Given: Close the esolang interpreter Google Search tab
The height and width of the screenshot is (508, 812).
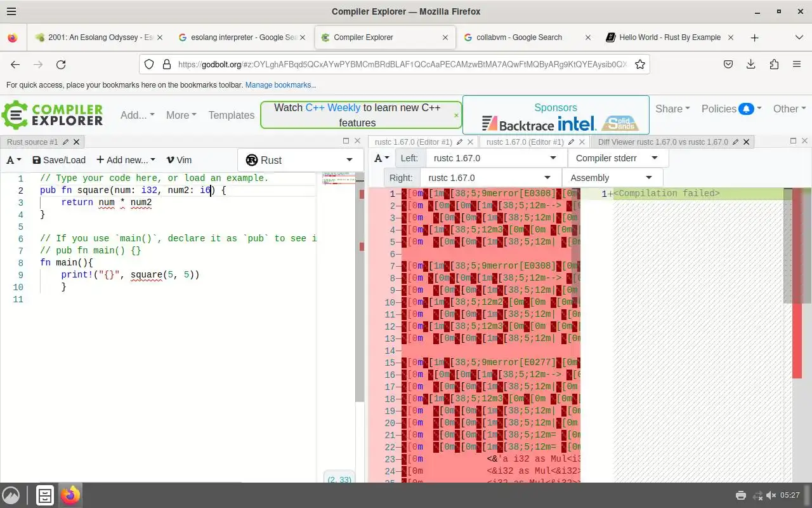Looking at the screenshot, I should 303,37.
